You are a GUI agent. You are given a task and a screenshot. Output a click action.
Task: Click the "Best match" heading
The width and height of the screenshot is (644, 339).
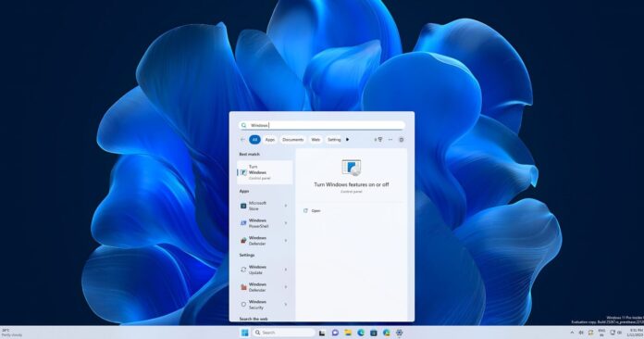249,154
